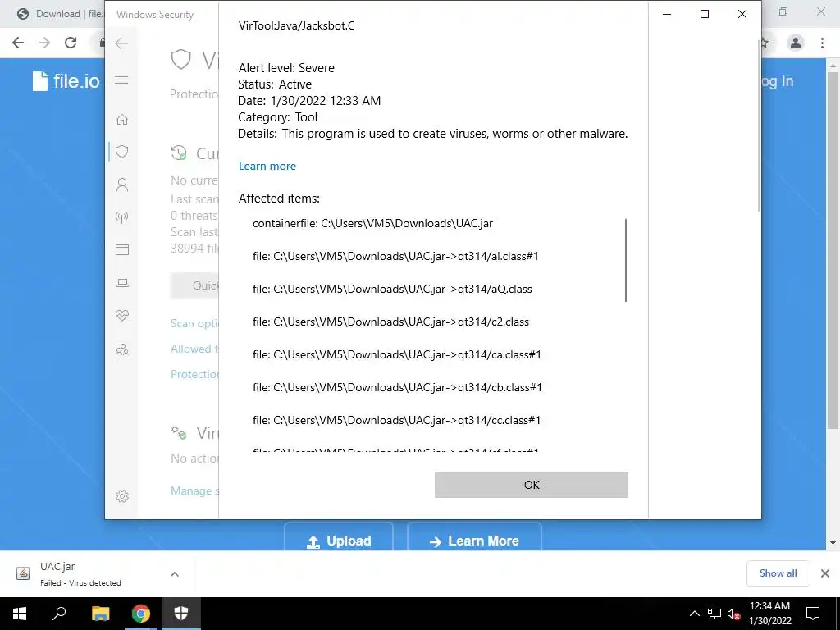
Task: Click VirTool:Java/Jacksbot.C threat name
Action: (296, 25)
